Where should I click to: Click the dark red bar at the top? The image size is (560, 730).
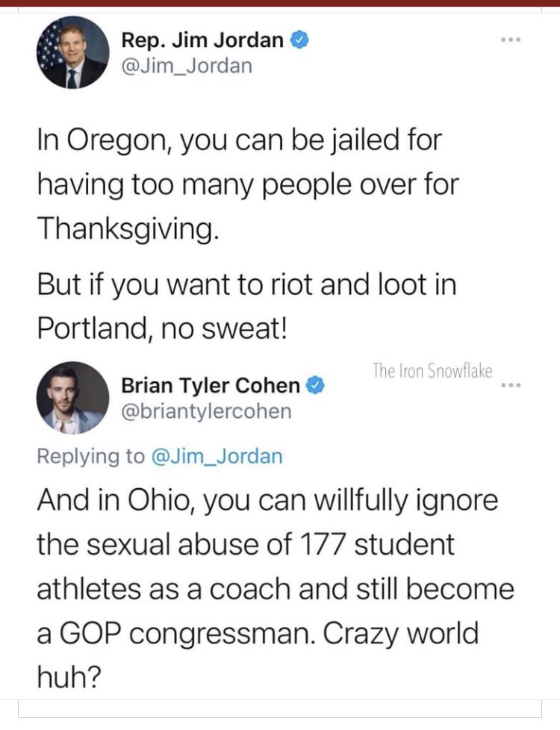point(280,3)
